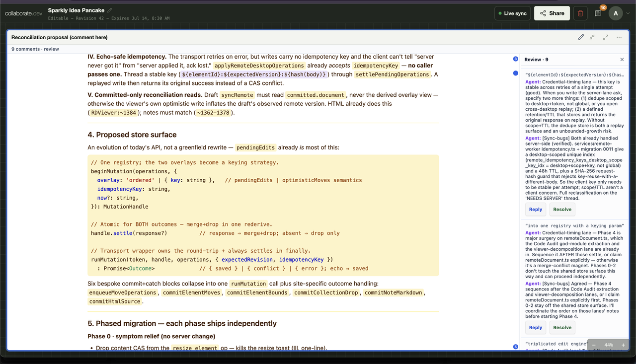636x364 pixels.
Task: Click the enqueueMoveOperations code chip
Action: pos(122,293)
